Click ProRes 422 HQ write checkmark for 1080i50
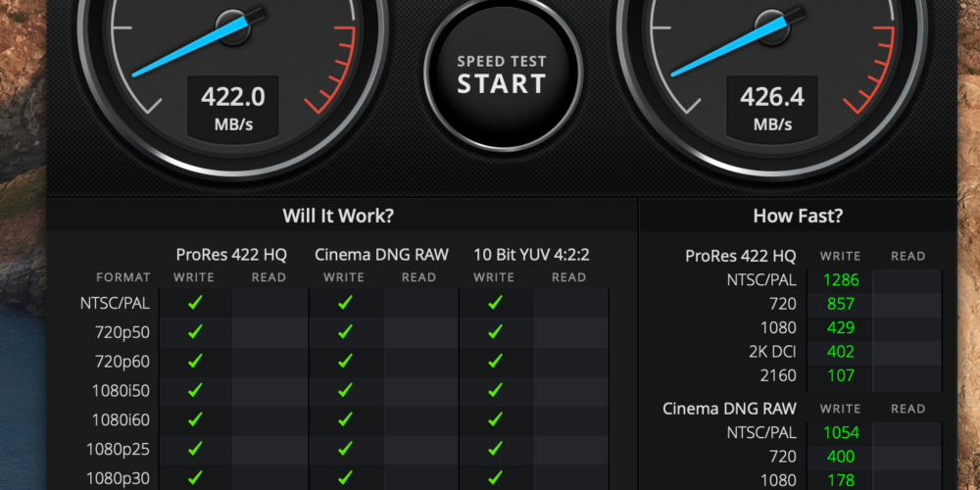This screenshot has height=490, width=980. coord(196,391)
